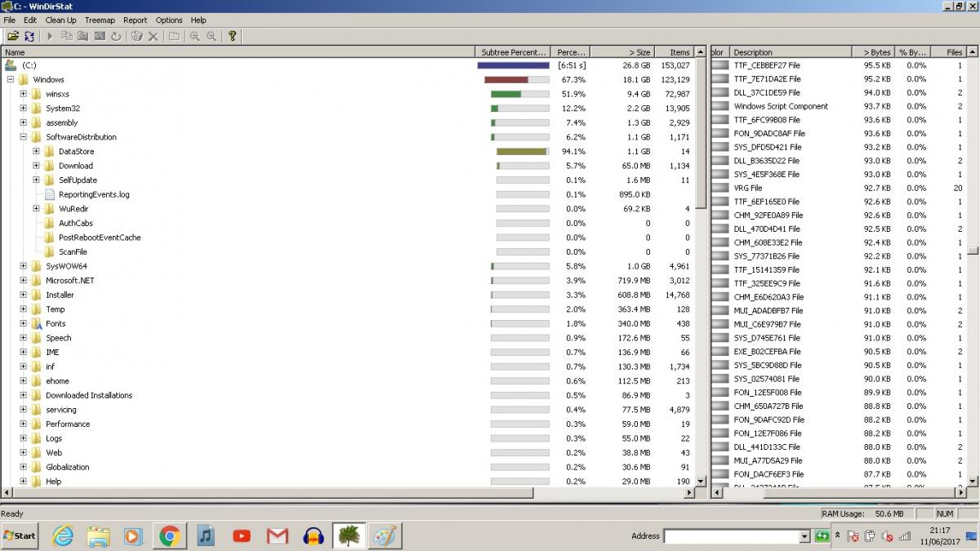Open the Paint palette taskbar icon
Screen dimensions: 980x551
point(384,536)
